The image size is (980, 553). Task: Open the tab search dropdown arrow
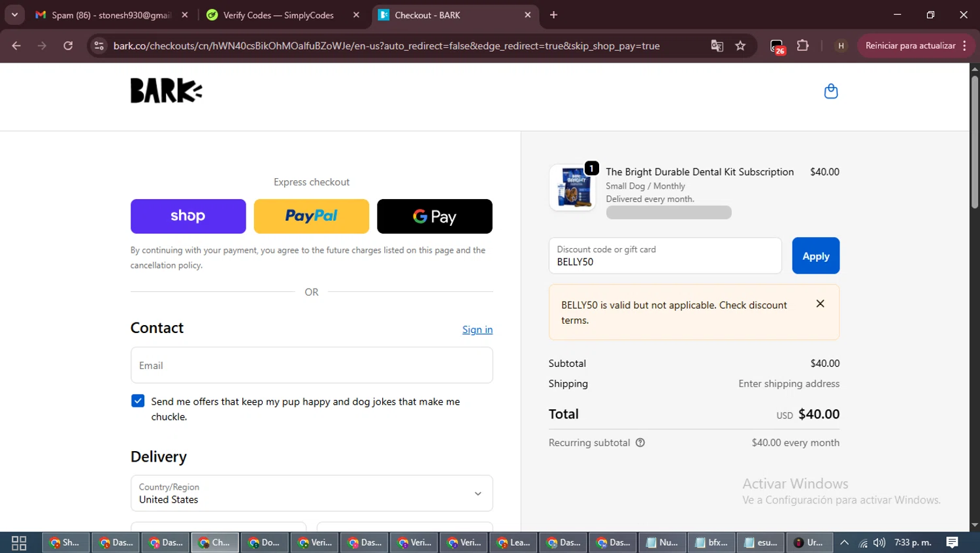pyautogui.click(x=14, y=15)
